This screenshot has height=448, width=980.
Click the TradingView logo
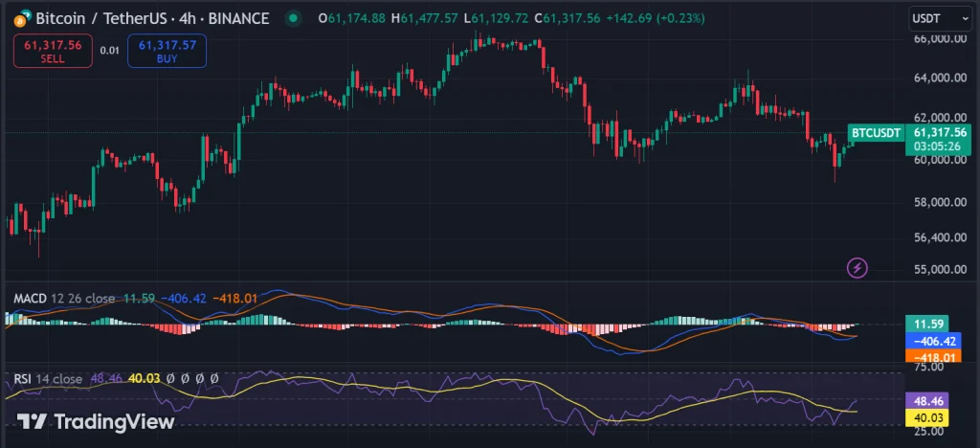click(96, 421)
